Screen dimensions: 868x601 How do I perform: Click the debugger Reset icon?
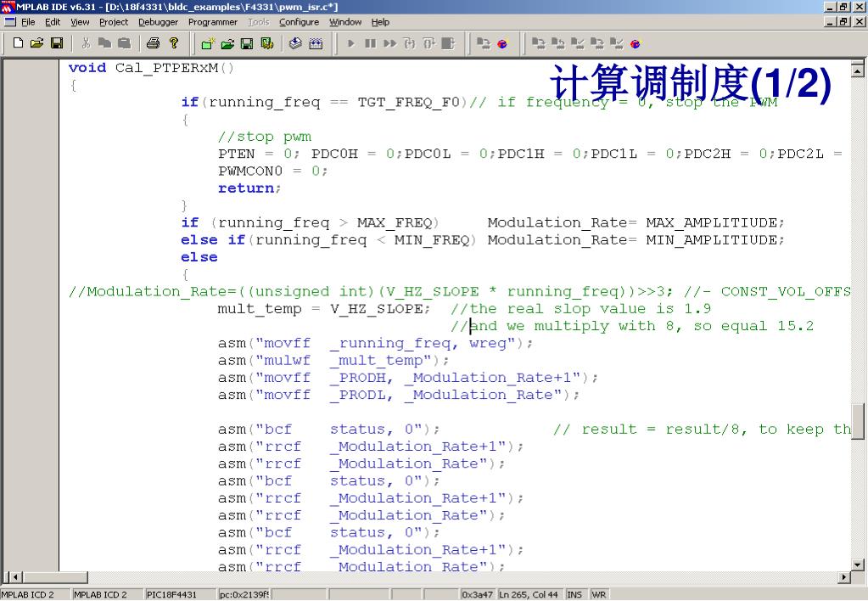(x=448, y=44)
